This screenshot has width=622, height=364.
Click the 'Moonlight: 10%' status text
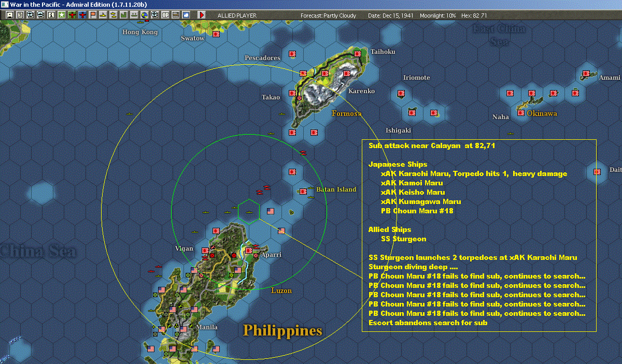point(438,16)
